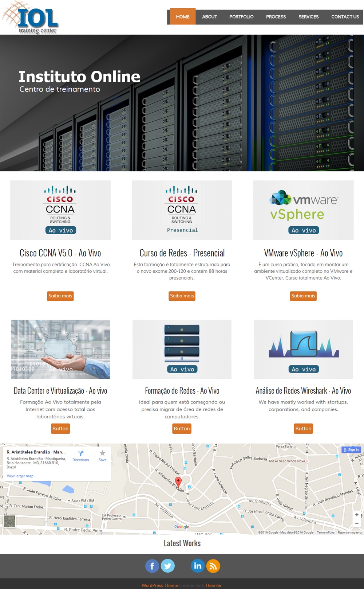Click Sabia mais under VMware vSphere
Image resolution: width=364 pixels, height=589 pixels.
pyautogui.click(x=303, y=296)
